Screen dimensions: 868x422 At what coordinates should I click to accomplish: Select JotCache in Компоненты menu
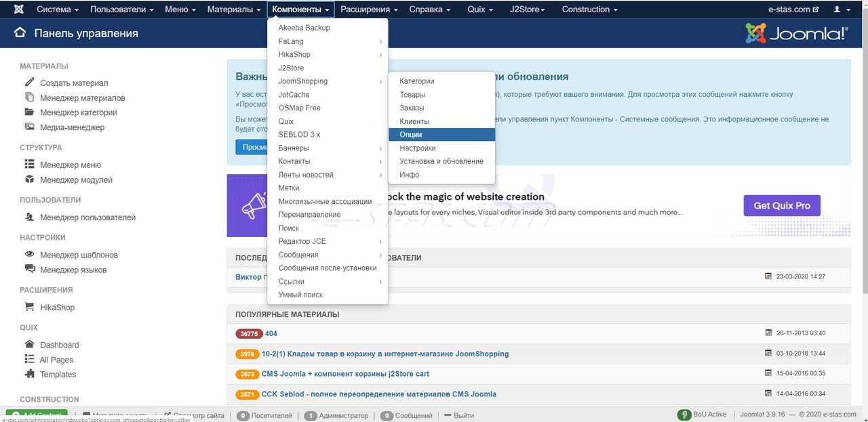(x=328, y=94)
